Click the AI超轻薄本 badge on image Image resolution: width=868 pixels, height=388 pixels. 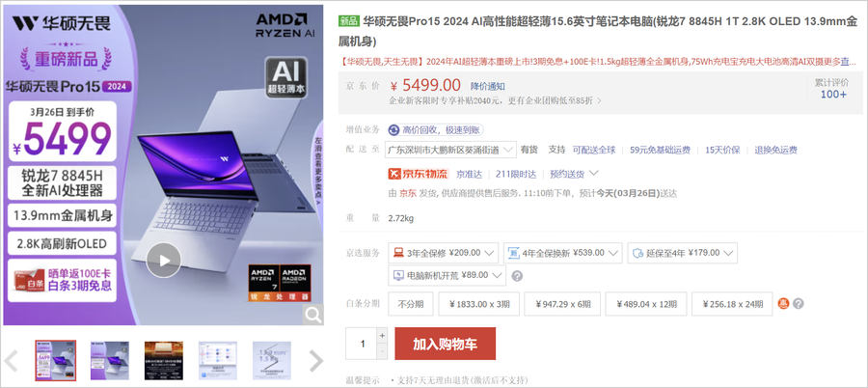286,77
